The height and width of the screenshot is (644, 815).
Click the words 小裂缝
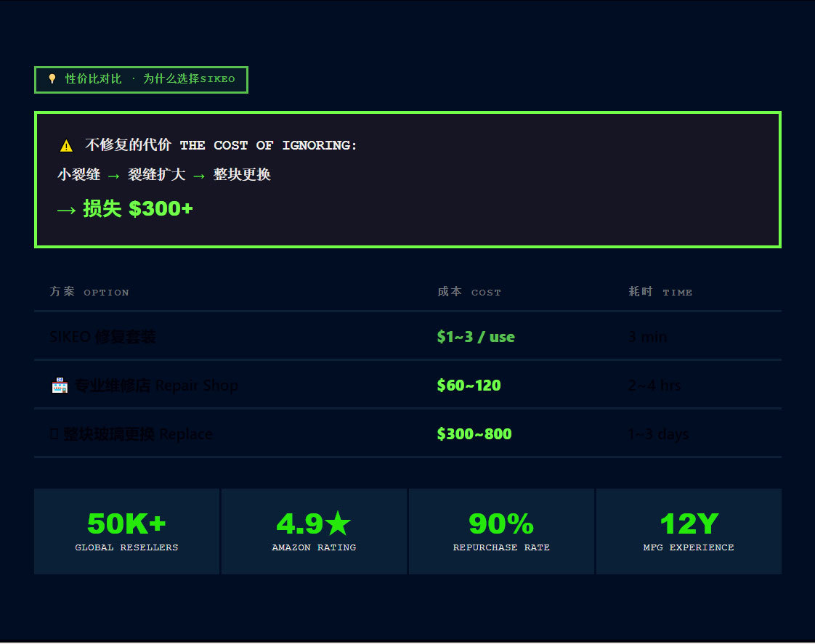pos(79,174)
